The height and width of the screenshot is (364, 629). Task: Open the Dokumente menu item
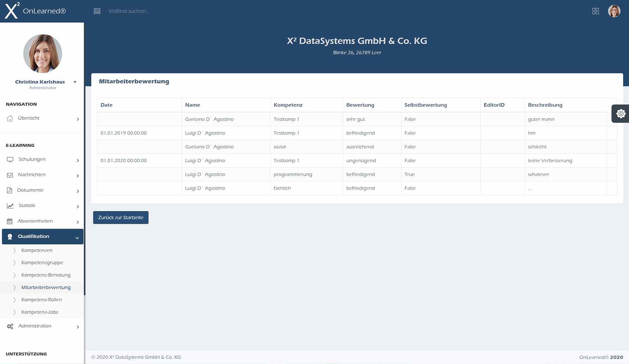point(43,190)
